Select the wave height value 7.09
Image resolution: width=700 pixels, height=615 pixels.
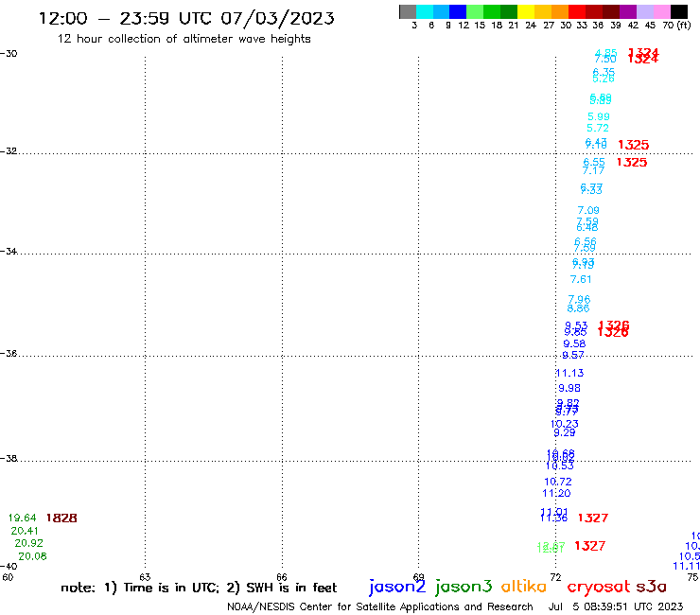(588, 210)
